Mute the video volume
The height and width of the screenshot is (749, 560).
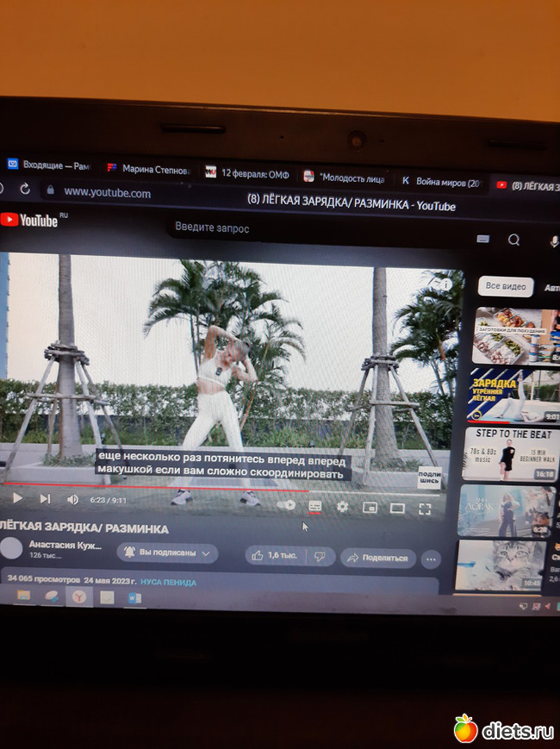click(x=72, y=499)
